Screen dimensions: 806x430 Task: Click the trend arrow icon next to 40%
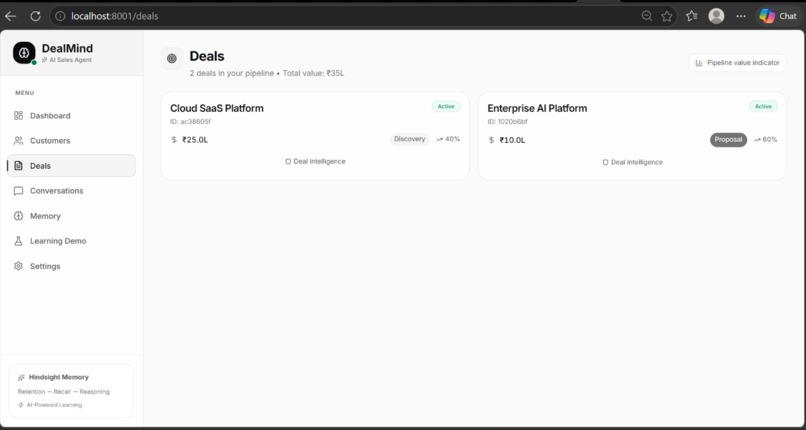(x=439, y=139)
